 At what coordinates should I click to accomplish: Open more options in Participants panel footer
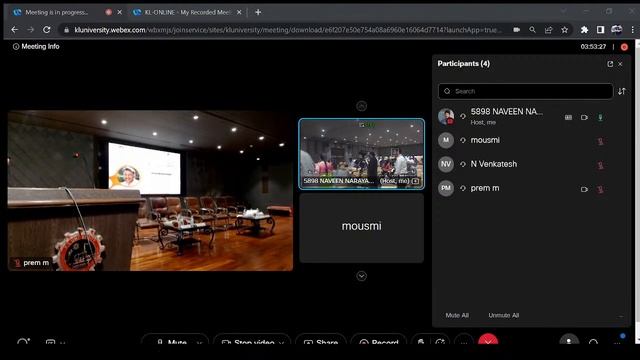(x=621, y=316)
